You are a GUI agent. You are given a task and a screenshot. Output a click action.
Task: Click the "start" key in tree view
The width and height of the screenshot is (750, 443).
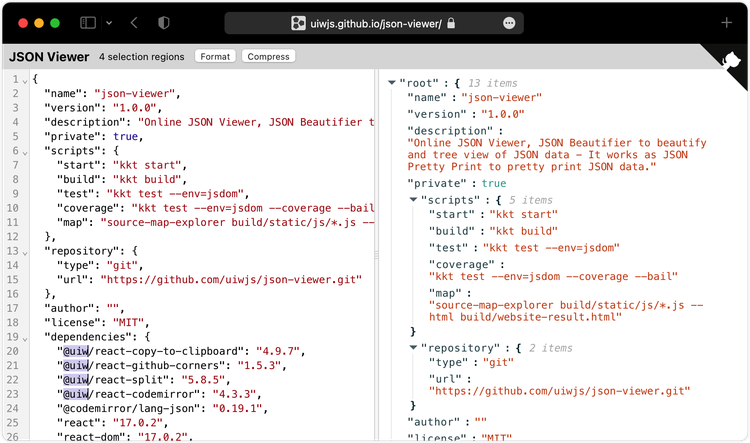point(452,214)
